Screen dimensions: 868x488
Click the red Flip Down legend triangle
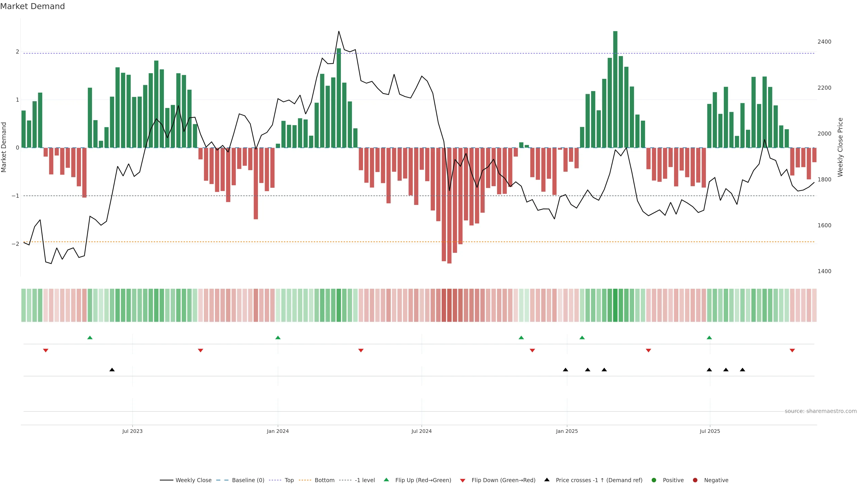coord(463,480)
